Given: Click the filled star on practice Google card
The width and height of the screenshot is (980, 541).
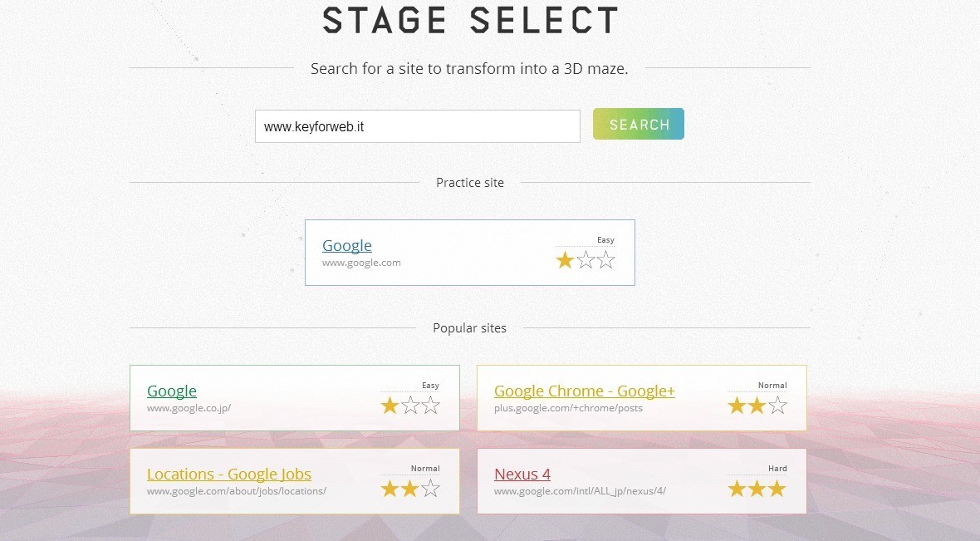Looking at the screenshot, I should (x=566, y=260).
